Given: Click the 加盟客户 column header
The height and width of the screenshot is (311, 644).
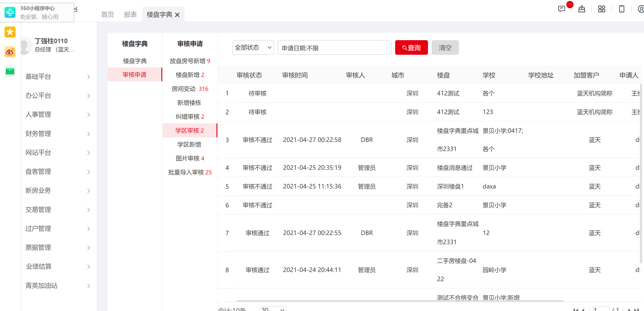Looking at the screenshot, I should [586, 75].
